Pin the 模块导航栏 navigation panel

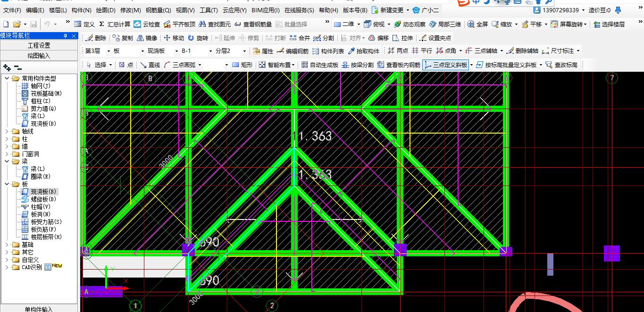(x=65, y=36)
